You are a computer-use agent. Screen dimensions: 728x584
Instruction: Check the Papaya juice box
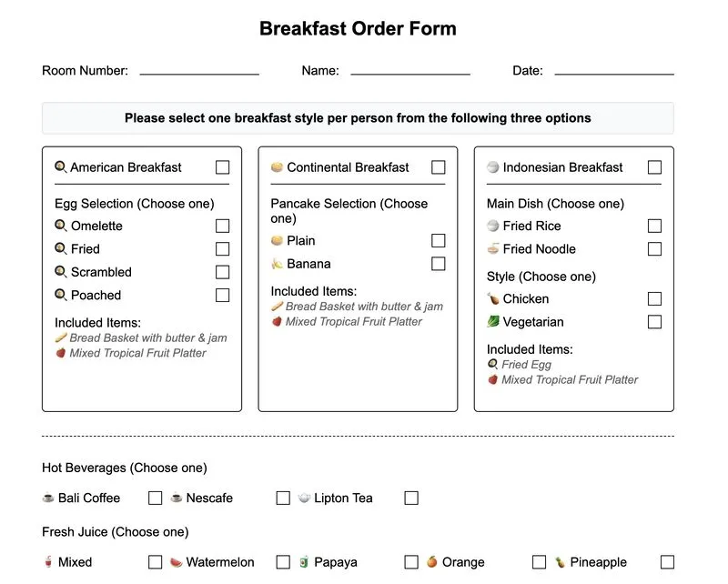click(x=411, y=562)
